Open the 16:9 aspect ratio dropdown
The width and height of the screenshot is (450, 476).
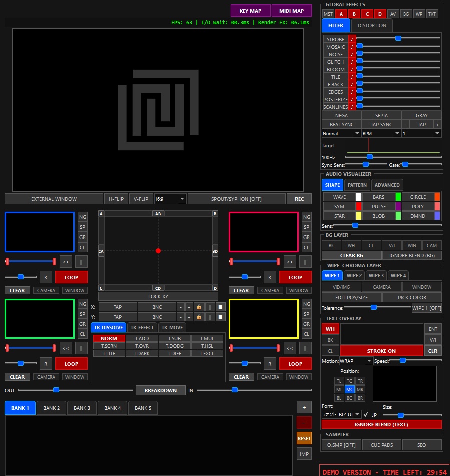[170, 199]
